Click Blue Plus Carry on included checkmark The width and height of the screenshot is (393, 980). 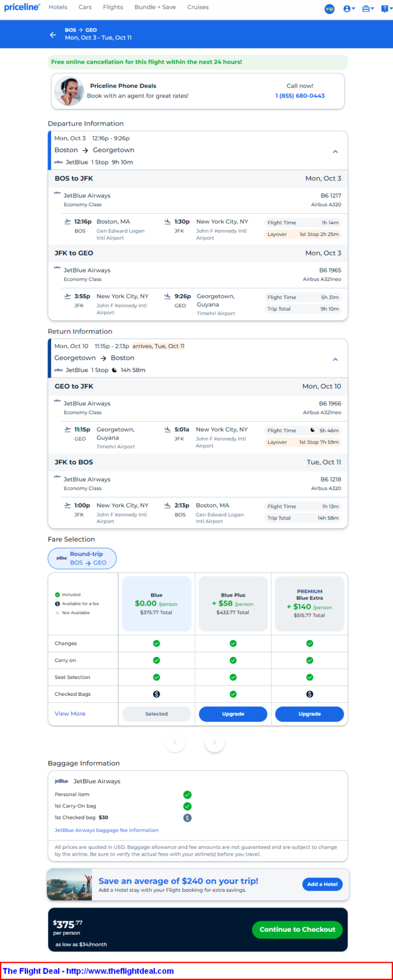(x=233, y=661)
